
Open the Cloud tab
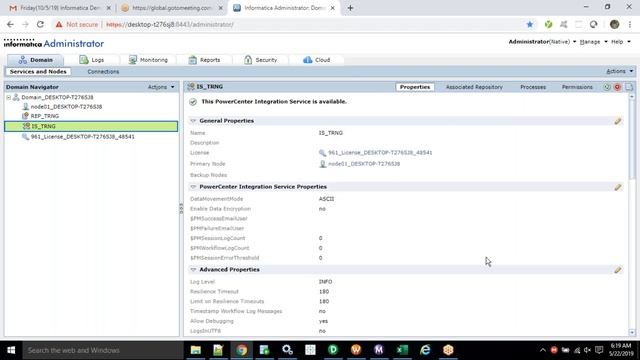316,60
